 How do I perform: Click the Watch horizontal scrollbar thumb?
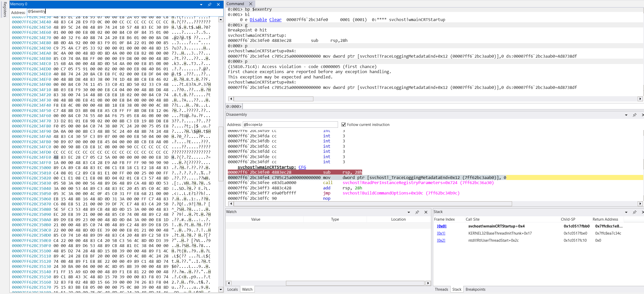pos(355,283)
